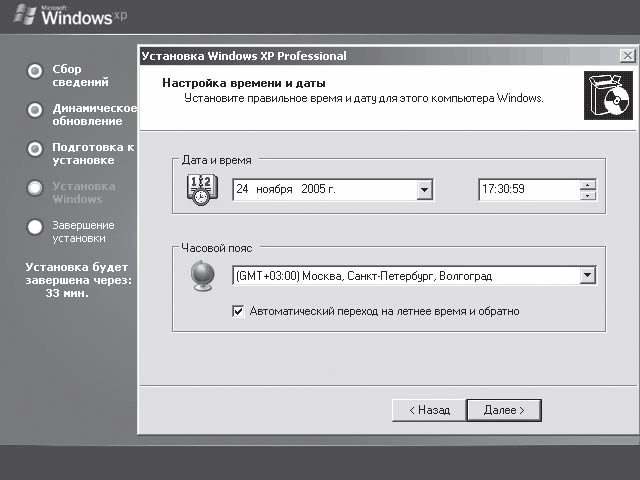Toggle automatic daylight saving time checkbox

pyautogui.click(x=238, y=311)
